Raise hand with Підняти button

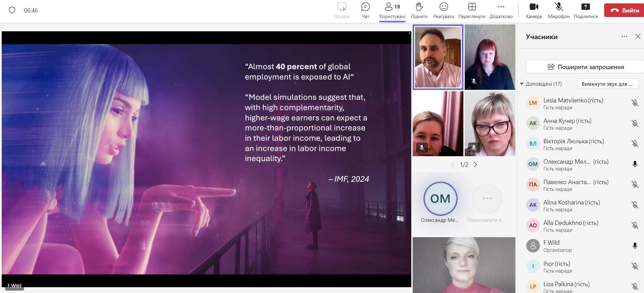coord(419,11)
